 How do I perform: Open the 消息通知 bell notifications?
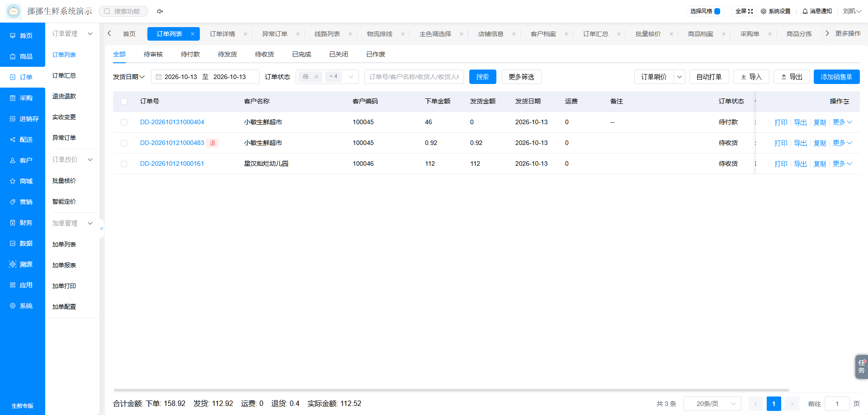tap(817, 11)
